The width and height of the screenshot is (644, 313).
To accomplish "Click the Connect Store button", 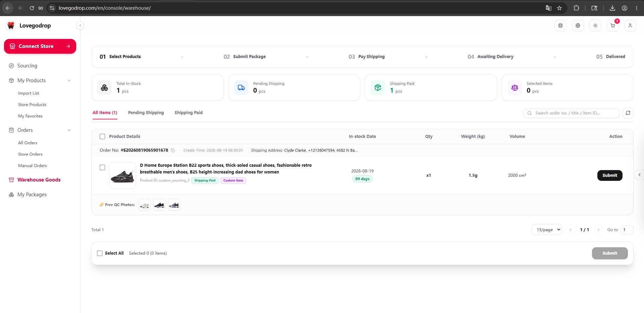I will (40, 46).
